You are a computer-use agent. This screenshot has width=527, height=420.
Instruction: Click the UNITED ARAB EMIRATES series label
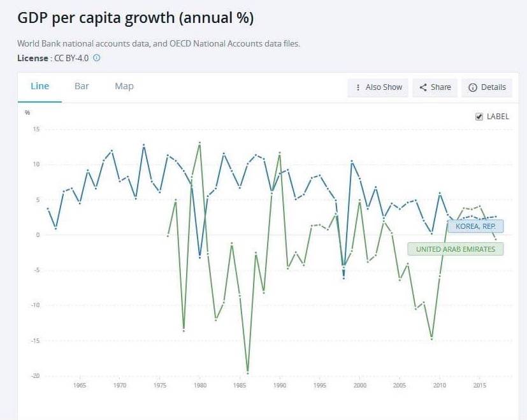click(455, 249)
